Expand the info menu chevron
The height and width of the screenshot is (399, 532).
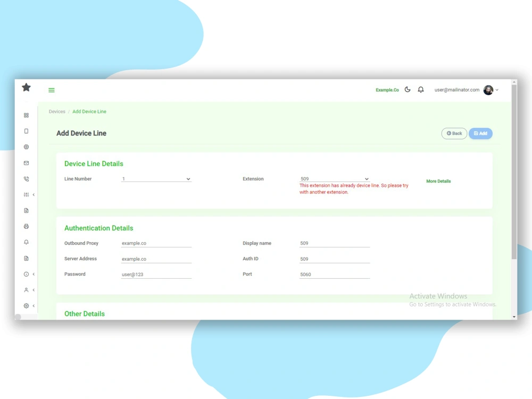[x=34, y=274]
